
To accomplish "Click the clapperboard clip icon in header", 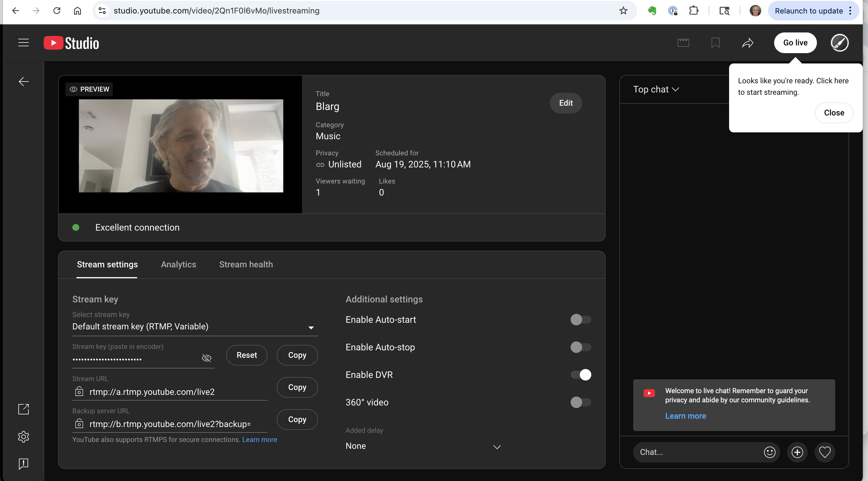I will [683, 43].
